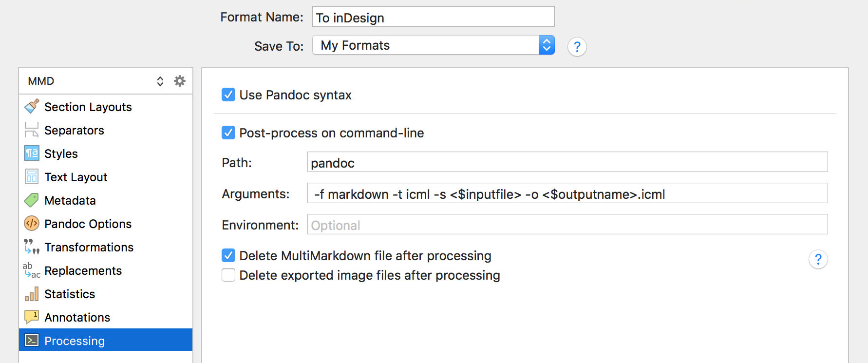Image resolution: width=868 pixels, height=363 pixels.
Task: Toggle Post-process on command-line checkbox
Action: pos(228,133)
